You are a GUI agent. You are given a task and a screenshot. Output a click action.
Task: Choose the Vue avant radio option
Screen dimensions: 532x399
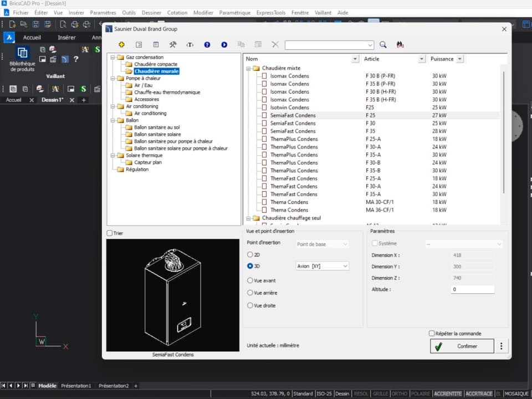click(250, 280)
